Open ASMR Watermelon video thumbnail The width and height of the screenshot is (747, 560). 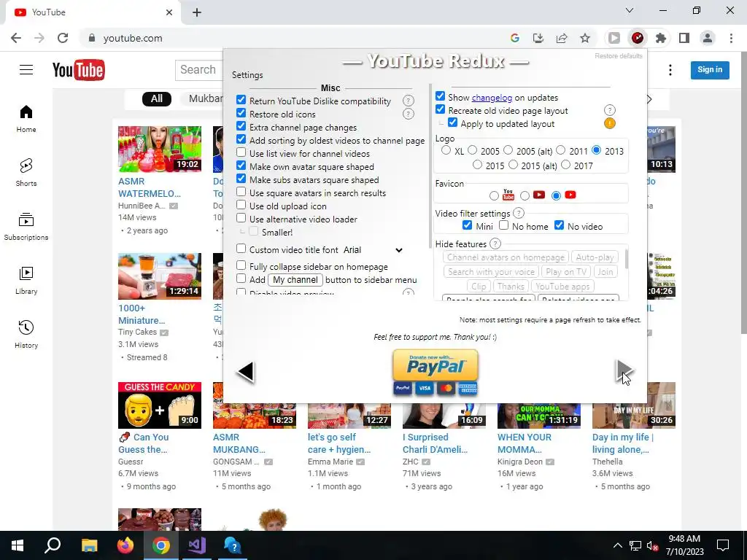pyautogui.click(x=160, y=149)
